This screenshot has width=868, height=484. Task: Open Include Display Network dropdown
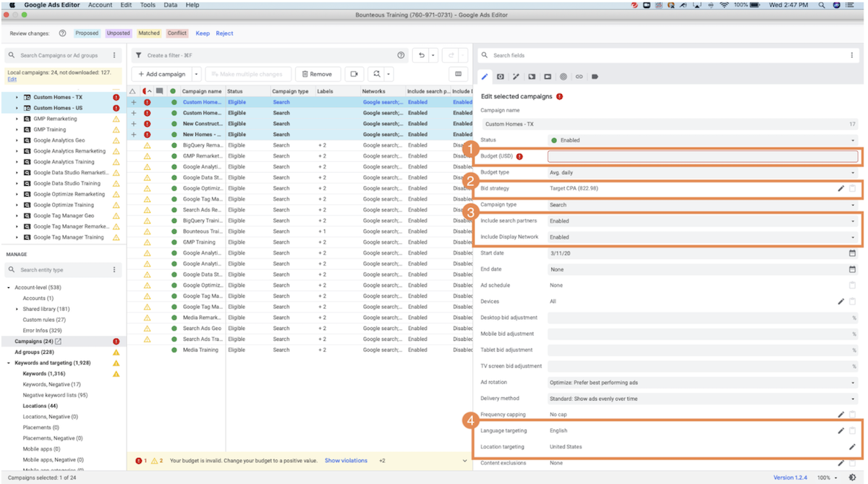tap(702, 237)
